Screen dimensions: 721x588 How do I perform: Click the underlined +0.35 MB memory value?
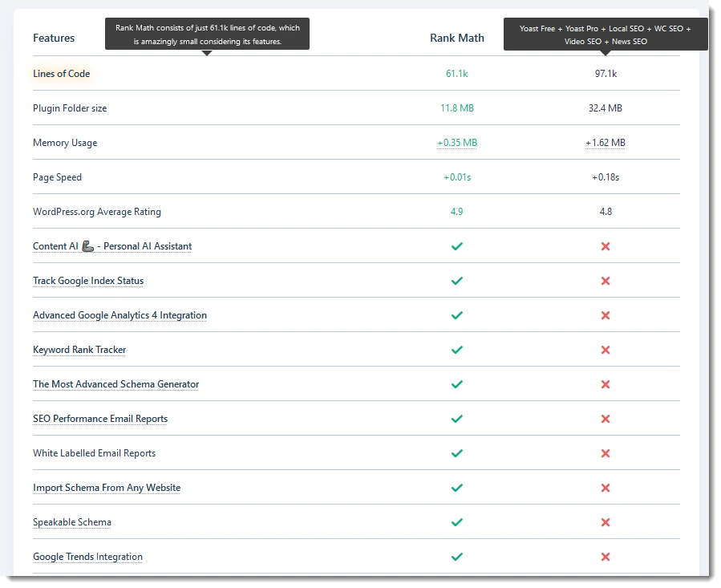[x=457, y=143]
